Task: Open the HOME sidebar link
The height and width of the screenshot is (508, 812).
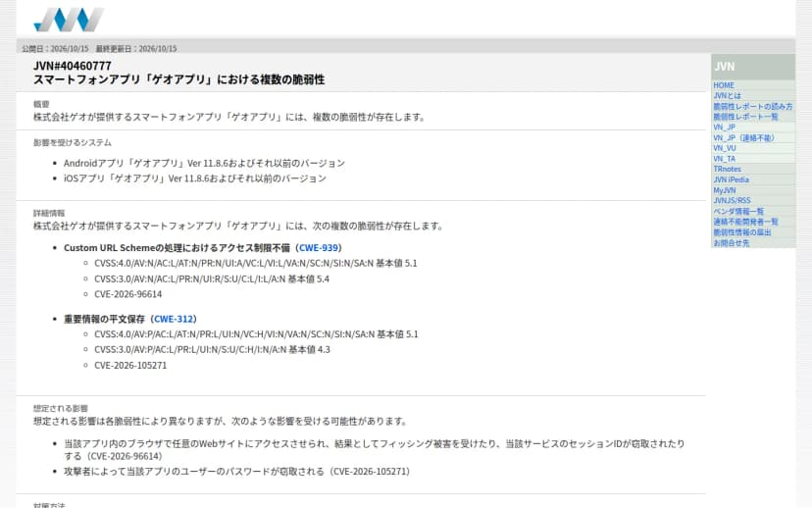Action: 724,85
